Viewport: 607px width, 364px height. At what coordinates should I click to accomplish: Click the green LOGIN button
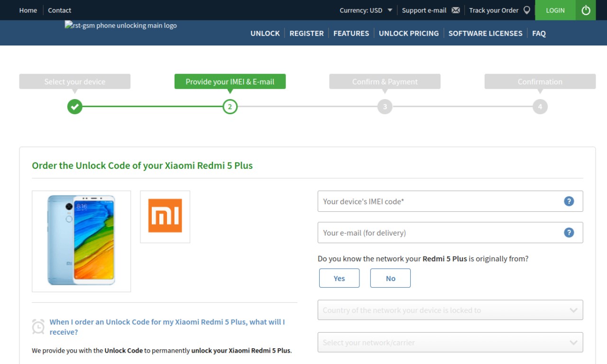(x=555, y=10)
